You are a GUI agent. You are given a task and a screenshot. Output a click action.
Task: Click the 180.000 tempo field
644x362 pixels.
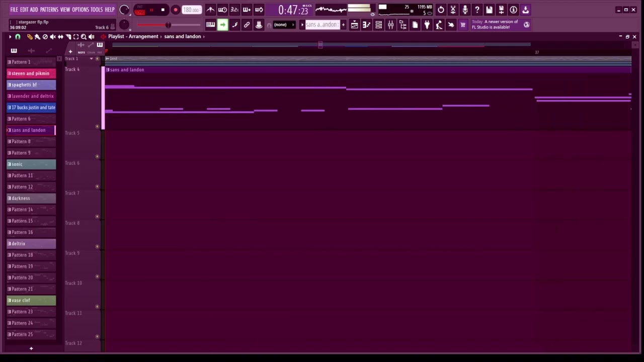pos(192,10)
